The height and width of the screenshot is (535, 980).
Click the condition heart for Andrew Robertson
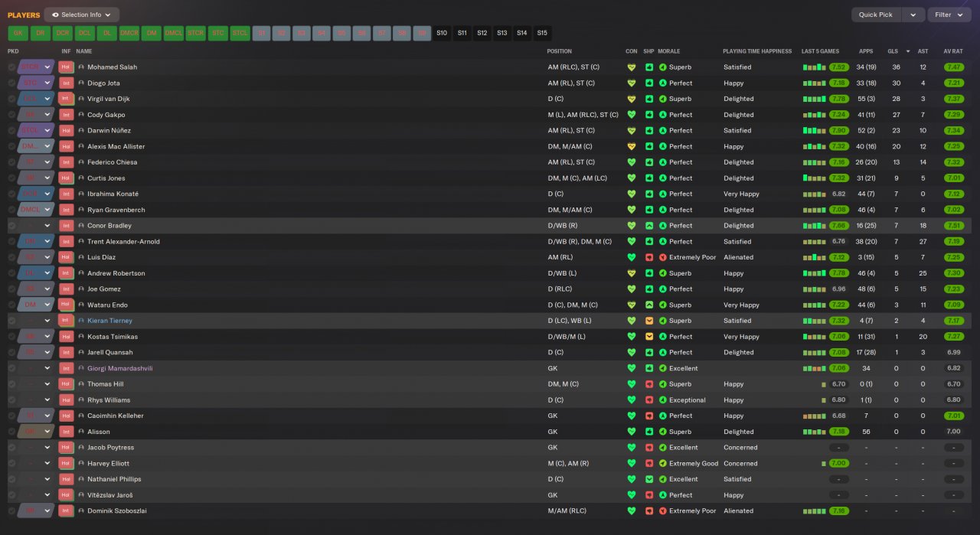[632, 273]
